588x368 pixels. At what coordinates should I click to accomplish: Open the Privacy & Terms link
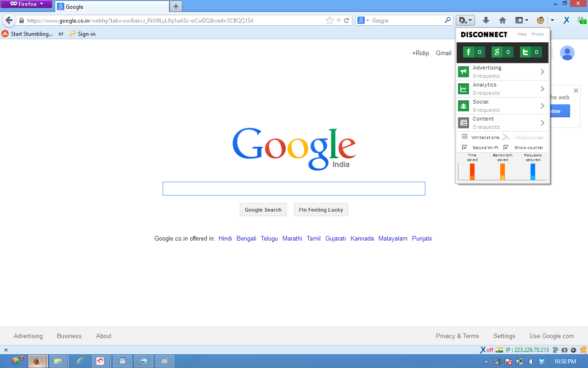click(x=457, y=336)
